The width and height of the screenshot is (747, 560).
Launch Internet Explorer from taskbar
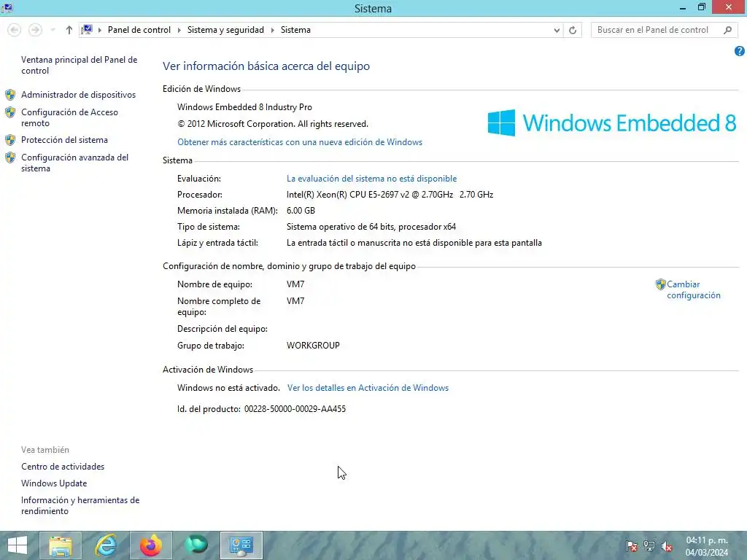[106, 545]
